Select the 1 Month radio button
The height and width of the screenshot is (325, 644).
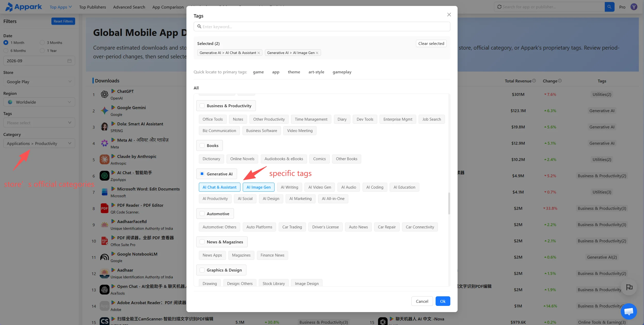6,43
